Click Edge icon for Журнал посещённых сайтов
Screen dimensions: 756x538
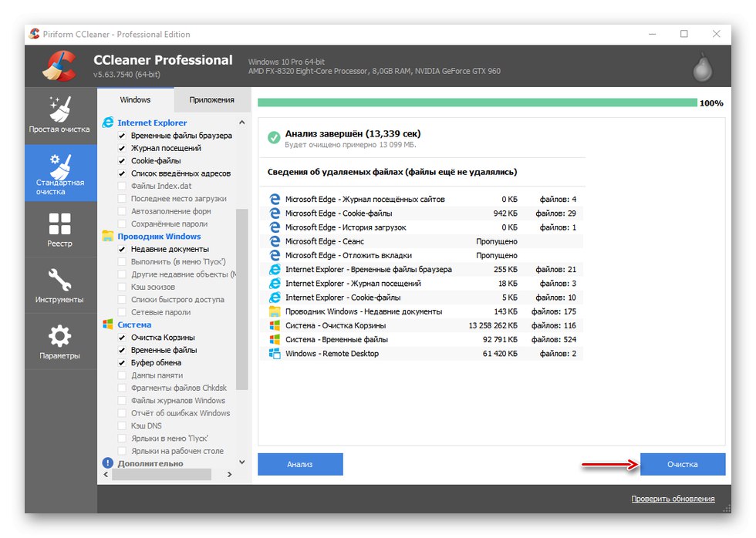click(275, 199)
